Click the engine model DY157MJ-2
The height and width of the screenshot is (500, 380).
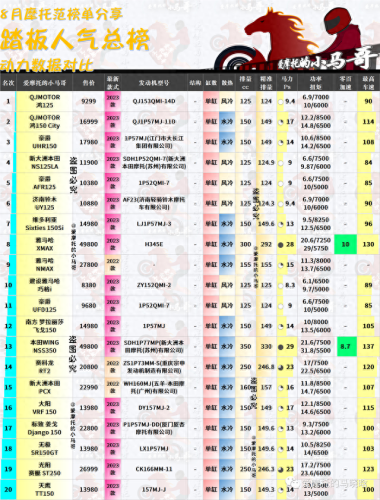pos(154,408)
